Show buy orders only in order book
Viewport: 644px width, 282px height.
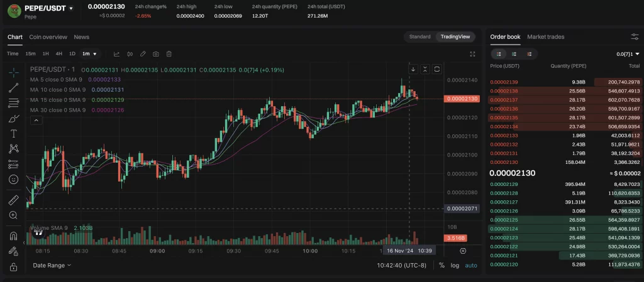(514, 53)
